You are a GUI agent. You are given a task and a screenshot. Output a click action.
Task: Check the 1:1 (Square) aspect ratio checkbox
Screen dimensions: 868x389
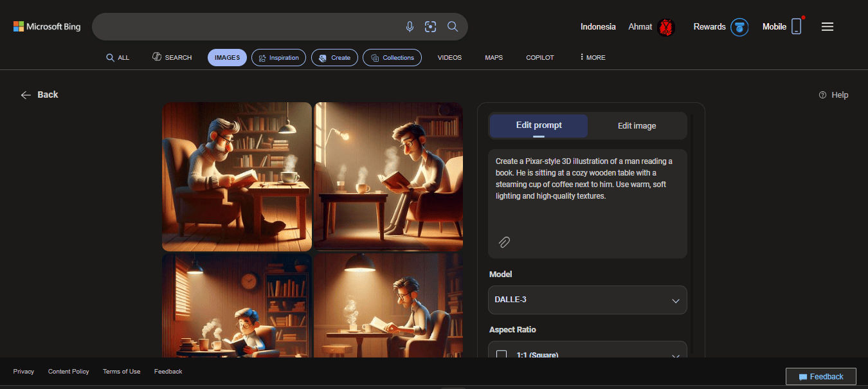pos(502,354)
